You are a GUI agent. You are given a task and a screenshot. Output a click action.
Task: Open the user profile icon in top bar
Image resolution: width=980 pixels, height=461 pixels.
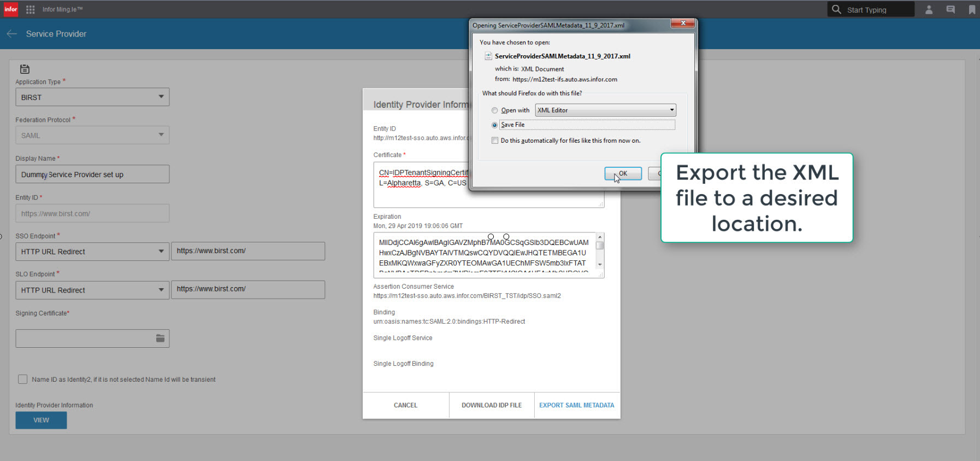[929, 9]
